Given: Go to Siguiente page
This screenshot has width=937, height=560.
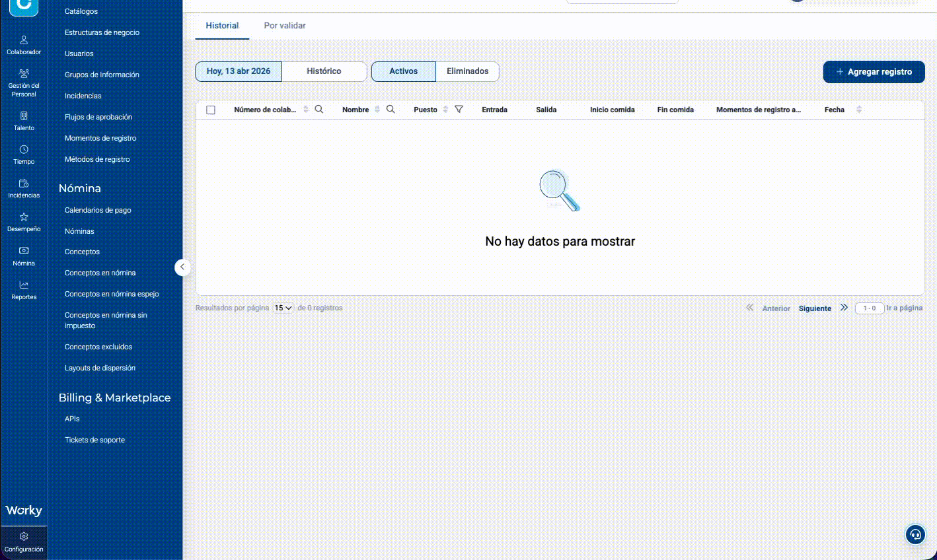Looking at the screenshot, I should (815, 308).
